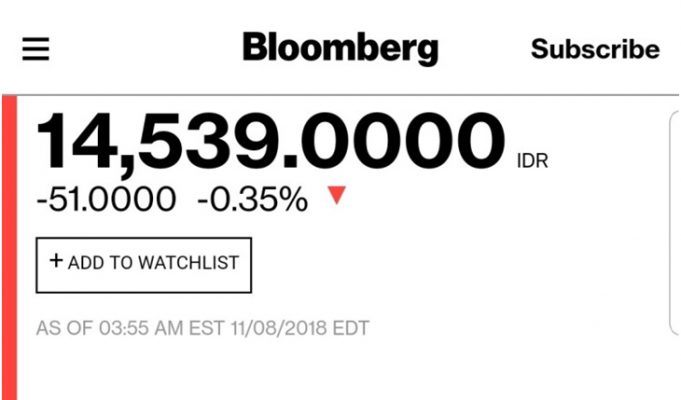
Task: Click the WATCHLIST word in the button
Action: pyautogui.click(x=188, y=263)
